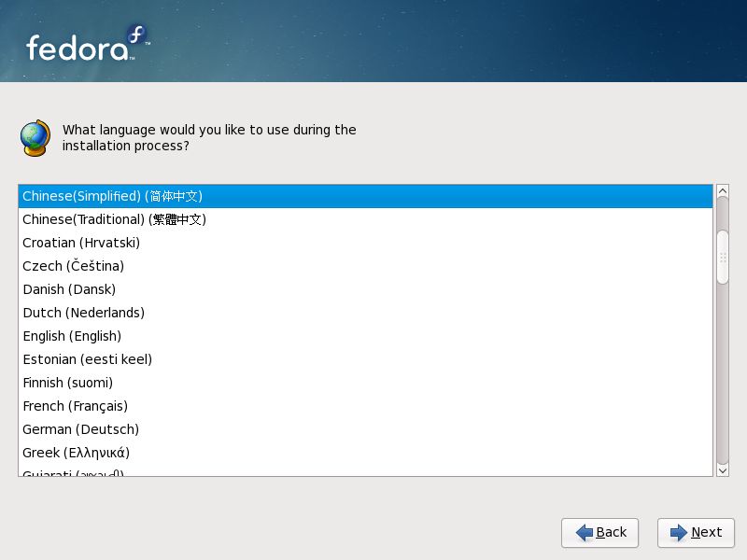747x560 pixels.
Task: Select Chinese(Traditional) language row
Action: (x=365, y=219)
